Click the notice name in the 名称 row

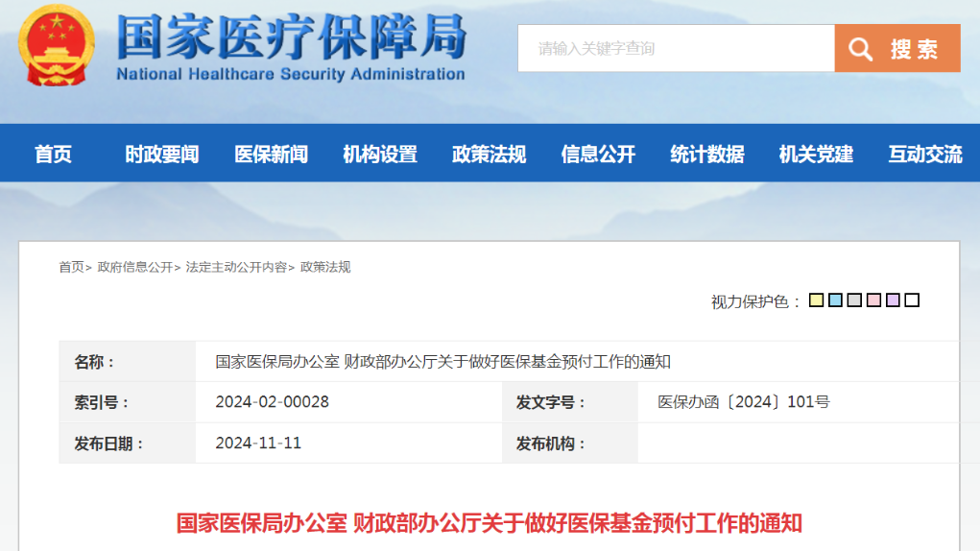[x=442, y=362]
